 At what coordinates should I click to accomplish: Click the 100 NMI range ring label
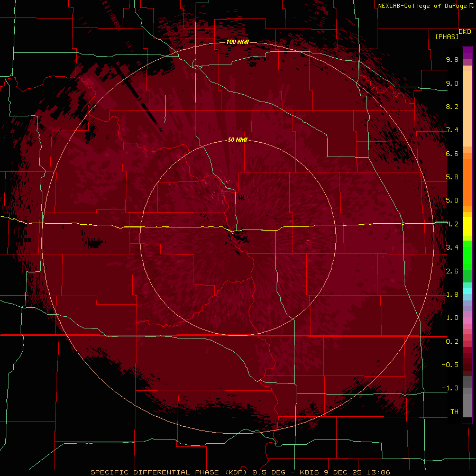pos(237,42)
